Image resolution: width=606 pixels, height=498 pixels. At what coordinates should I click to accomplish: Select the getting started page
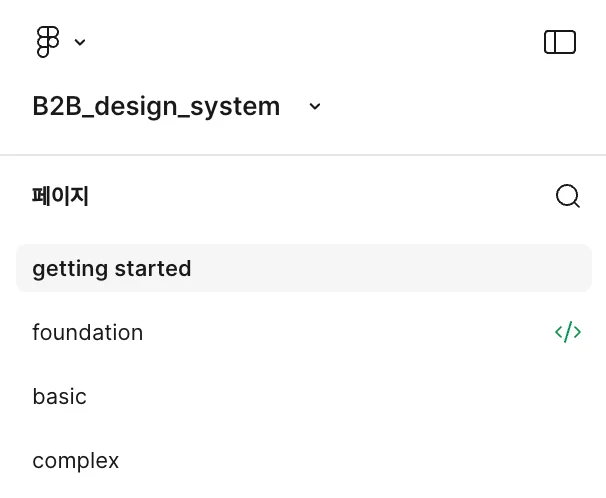click(112, 268)
